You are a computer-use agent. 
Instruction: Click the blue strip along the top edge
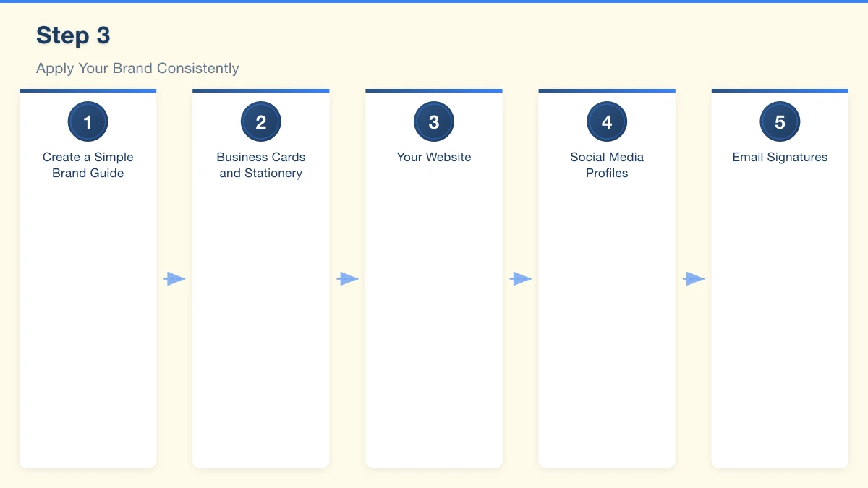[x=434, y=1]
